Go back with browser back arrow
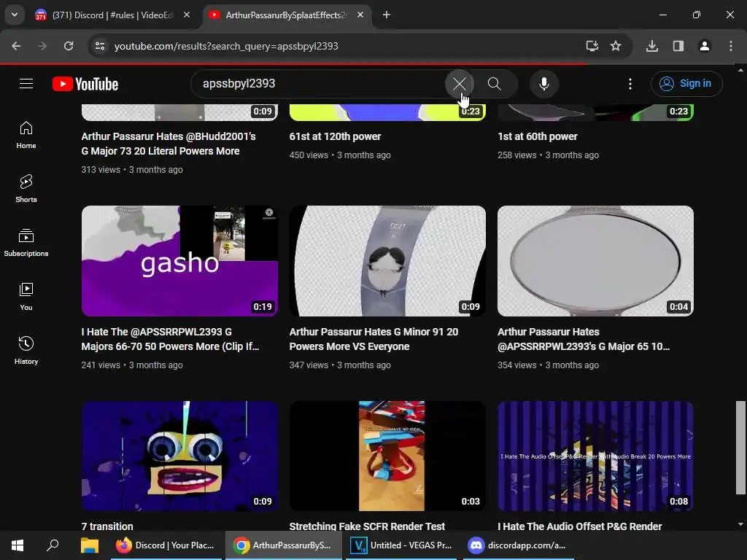747x560 pixels. pos(16,46)
